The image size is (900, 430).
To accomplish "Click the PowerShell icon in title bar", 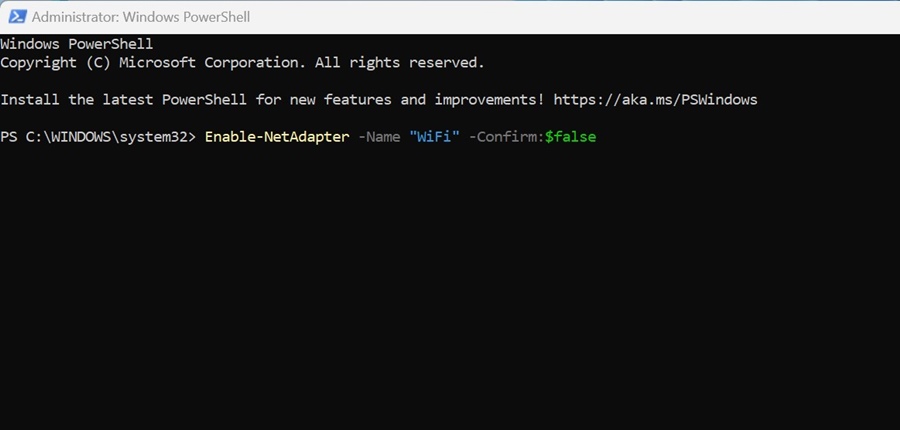I will pyautogui.click(x=17, y=17).
